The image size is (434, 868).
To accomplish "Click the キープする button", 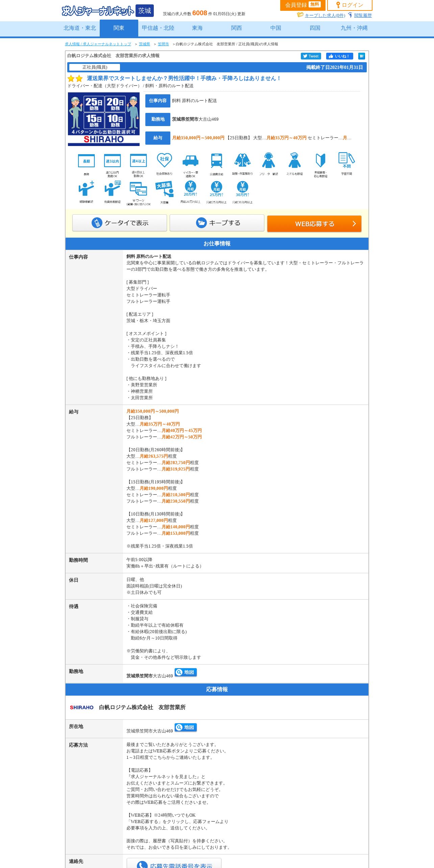I will 217,223.
